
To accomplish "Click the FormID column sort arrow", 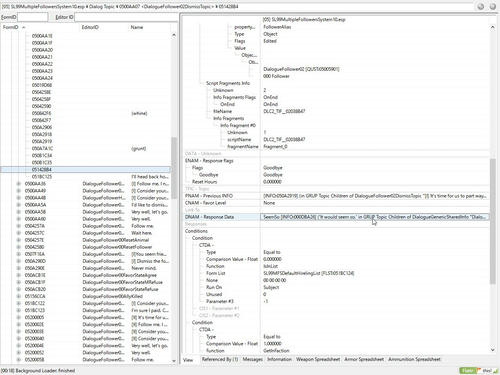I will pos(24,27).
